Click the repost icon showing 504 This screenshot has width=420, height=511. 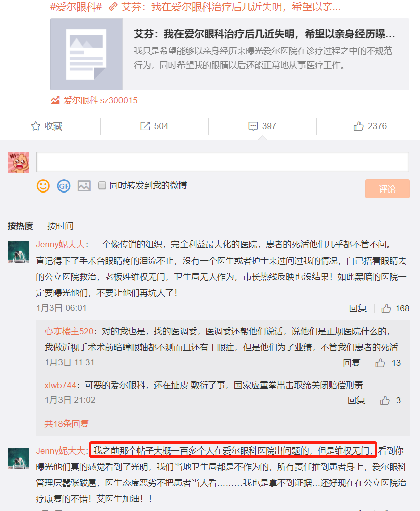click(145, 126)
